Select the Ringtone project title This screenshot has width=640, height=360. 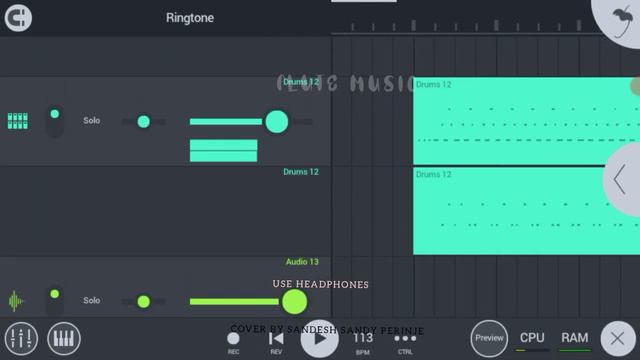190,18
